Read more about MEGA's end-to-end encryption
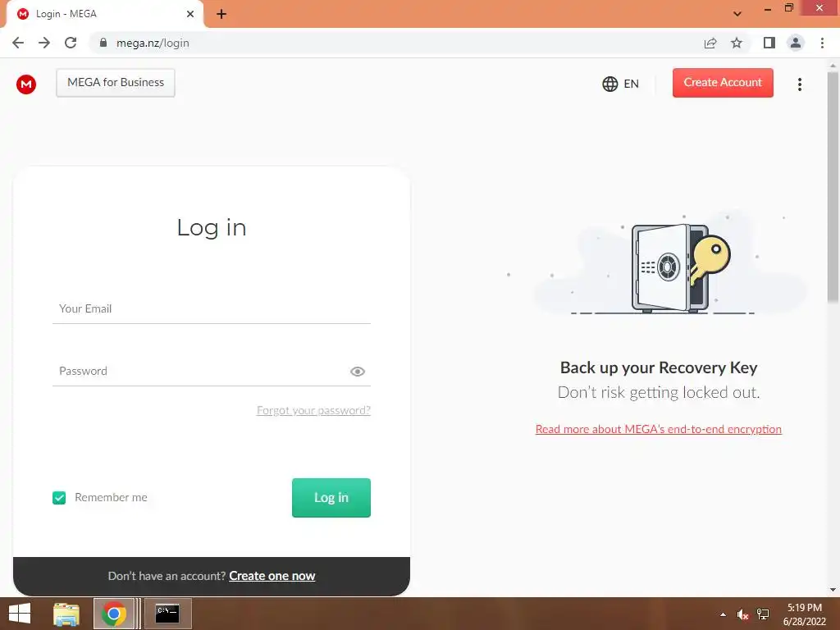Image resolution: width=840 pixels, height=630 pixels. pos(659,429)
